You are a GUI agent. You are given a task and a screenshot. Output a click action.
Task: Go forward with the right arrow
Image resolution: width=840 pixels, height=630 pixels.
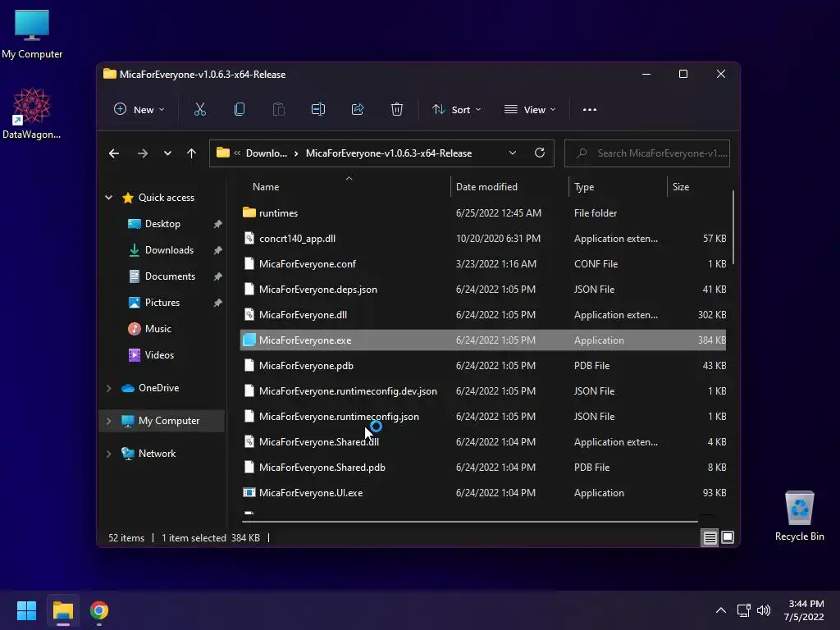pyautogui.click(x=143, y=153)
